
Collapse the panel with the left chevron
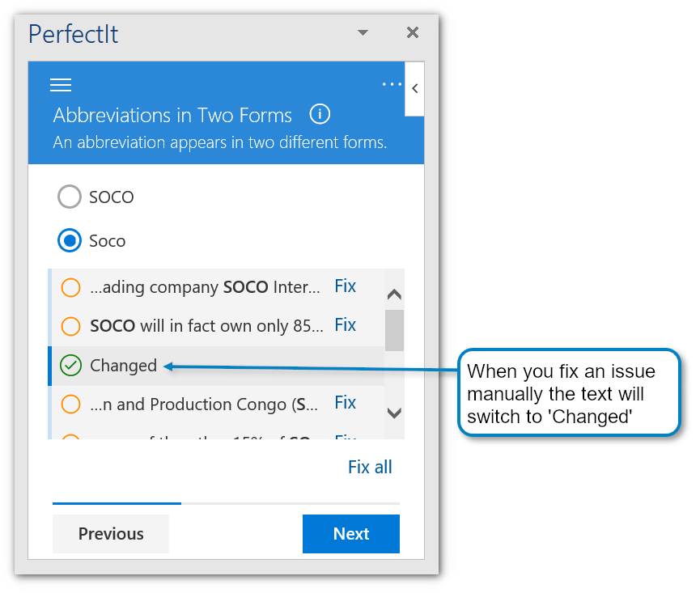[x=414, y=88]
